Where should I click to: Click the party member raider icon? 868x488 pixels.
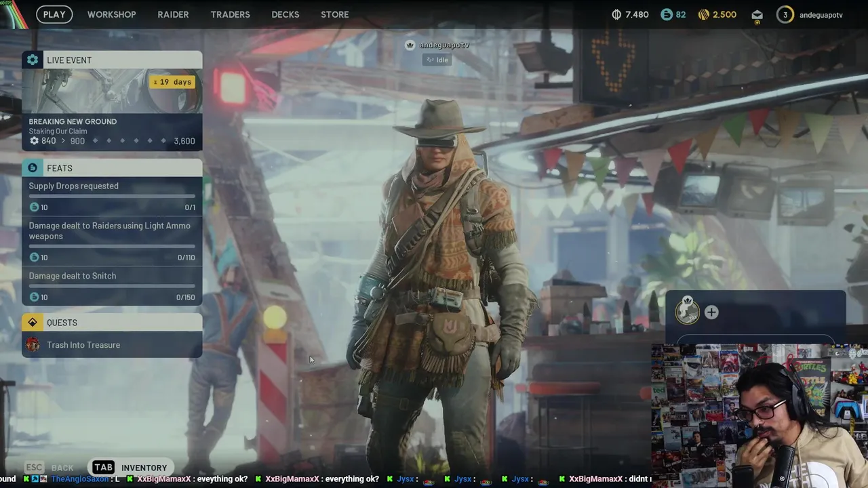pyautogui.click(x=688, y=311)
